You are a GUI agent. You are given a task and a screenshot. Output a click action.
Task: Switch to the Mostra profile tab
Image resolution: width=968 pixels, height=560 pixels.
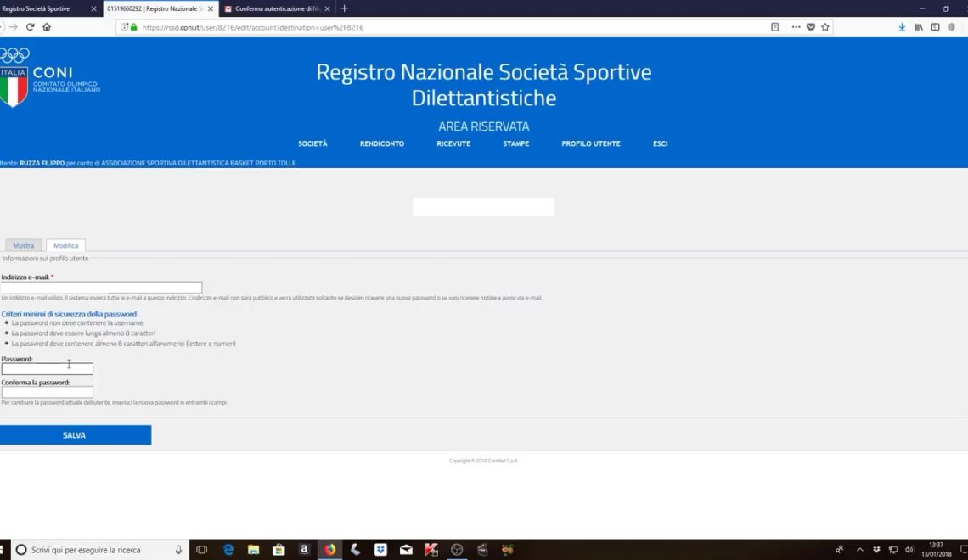click(24, 245)
